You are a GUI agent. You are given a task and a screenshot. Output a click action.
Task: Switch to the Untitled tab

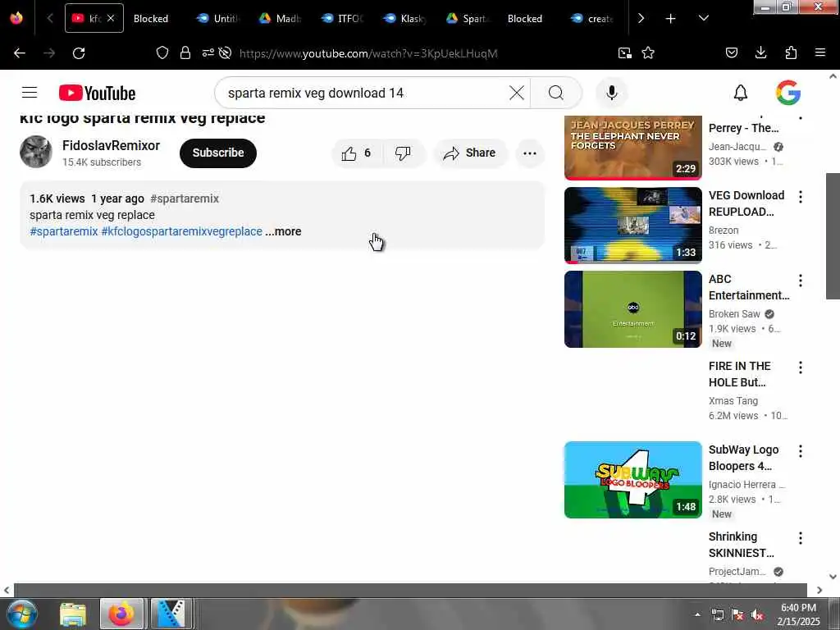coord(217,19)
